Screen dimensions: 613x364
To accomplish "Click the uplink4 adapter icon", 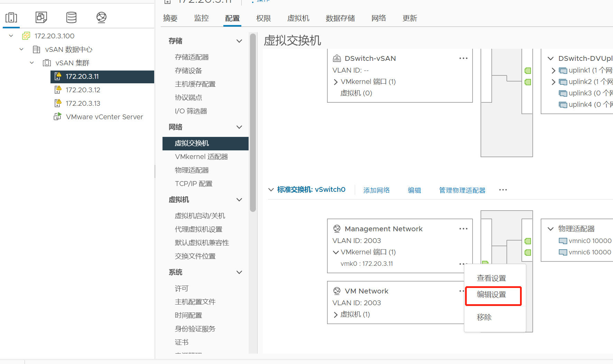I will tap(563, 105).
